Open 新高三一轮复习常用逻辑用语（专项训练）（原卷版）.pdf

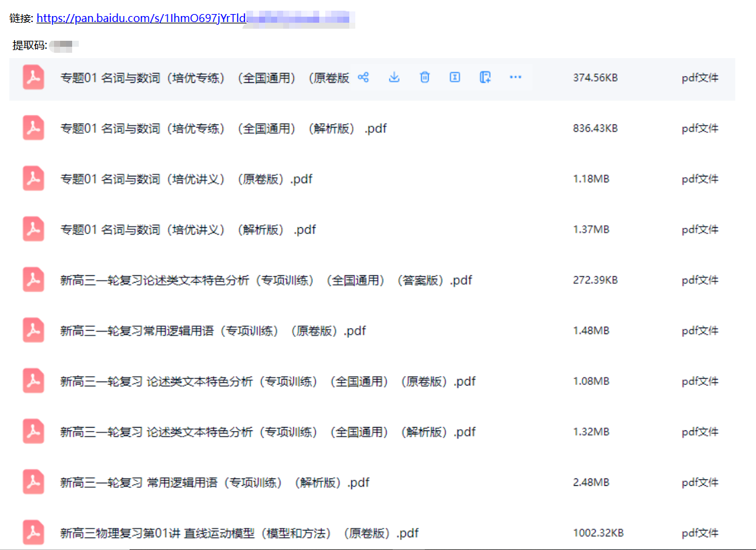(213, 331)
